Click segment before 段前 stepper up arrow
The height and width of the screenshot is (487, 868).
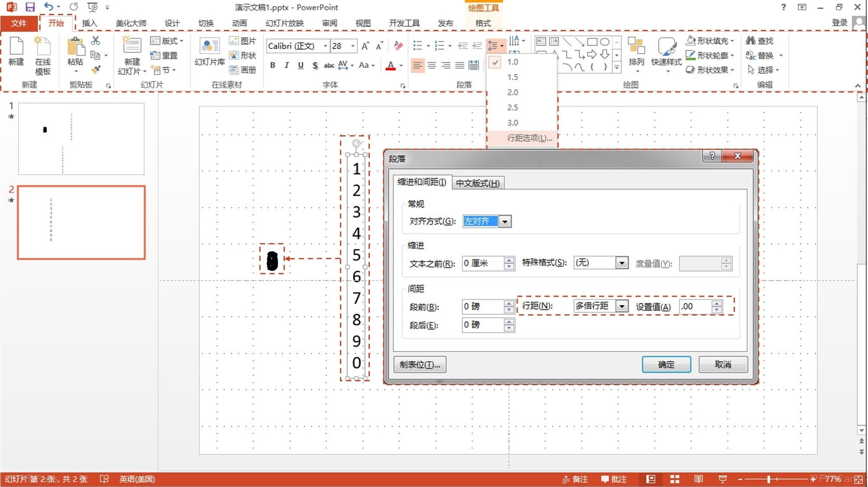point(510,303)
